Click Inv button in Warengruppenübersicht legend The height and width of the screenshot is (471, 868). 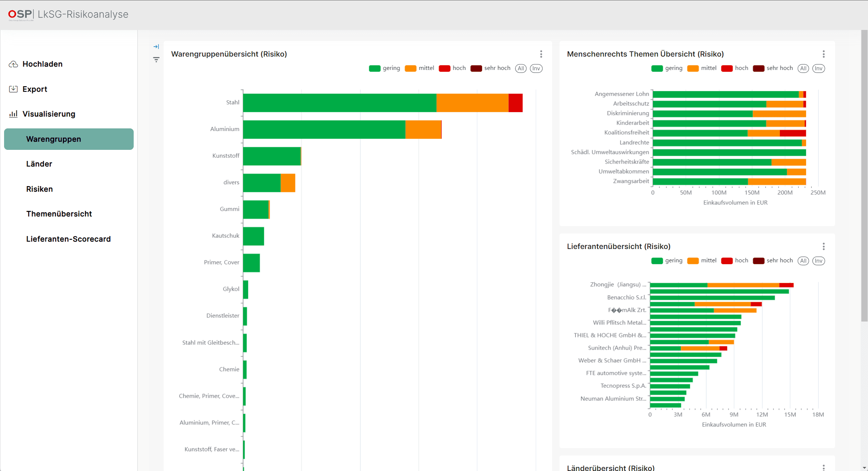click(536, 68)
